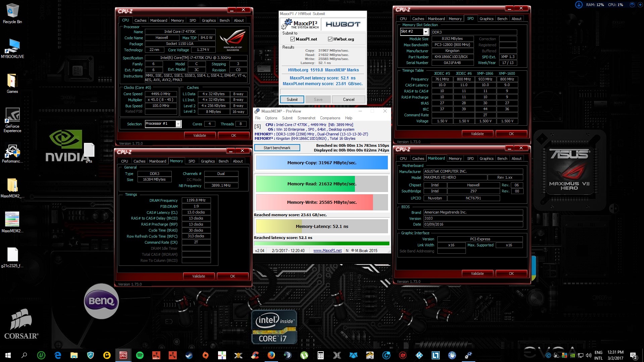This screenshot has height=362, width=644.
Task: Open the g21c2325 file on the desktop
Action: point(12,257)
